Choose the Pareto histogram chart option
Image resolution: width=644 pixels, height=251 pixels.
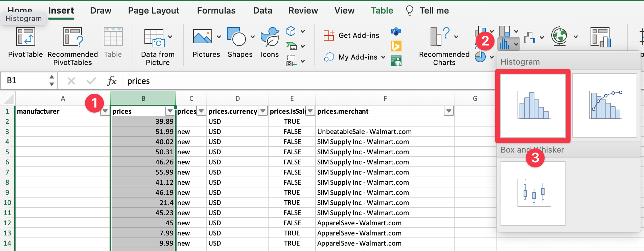pyautogui.click(x=604, y=106)
